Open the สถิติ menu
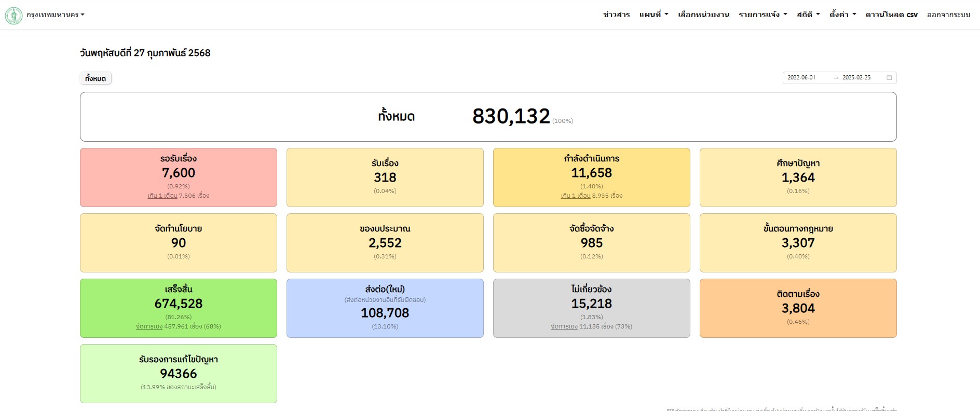The width and height of the screenshot is (980, 411). pyautogui.click(x=808, y=15)
